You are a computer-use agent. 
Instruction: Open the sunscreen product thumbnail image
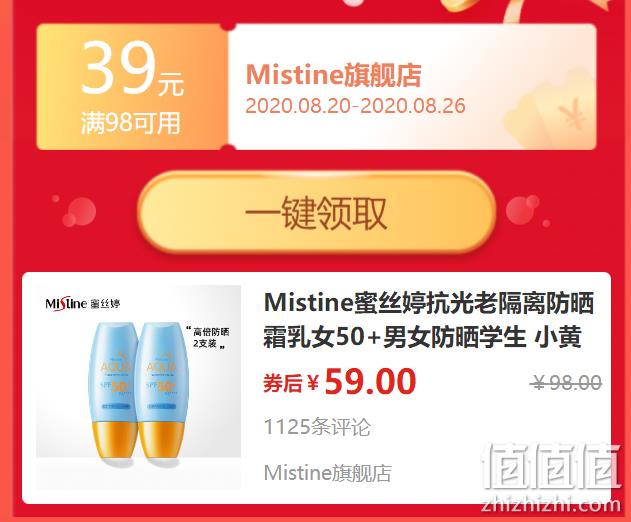139,387
